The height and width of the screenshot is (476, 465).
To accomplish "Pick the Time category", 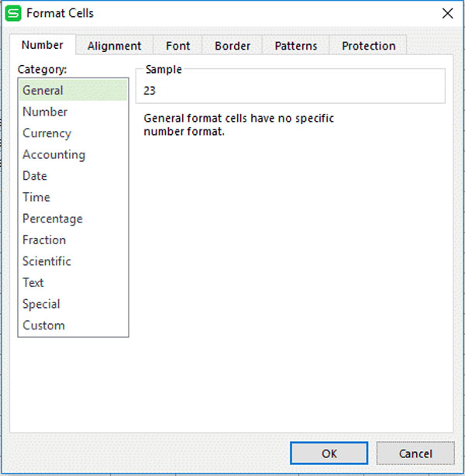I will click(73, 197).
